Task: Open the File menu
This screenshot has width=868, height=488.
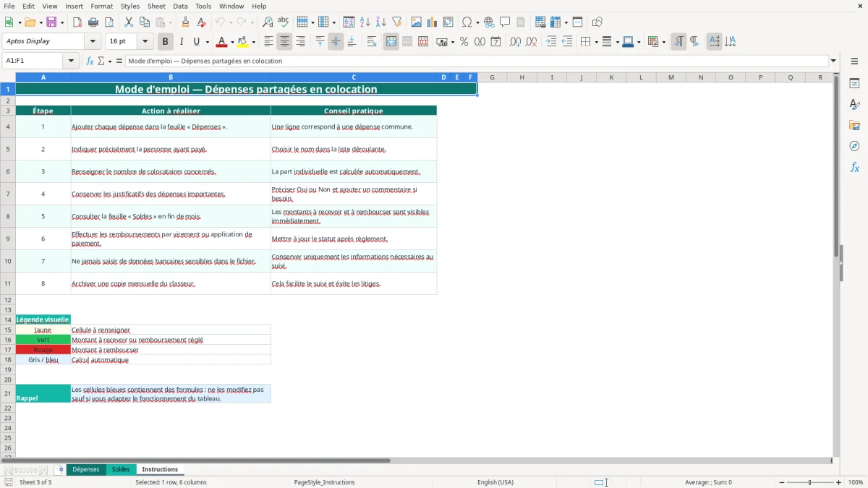Action: point(9,6)
